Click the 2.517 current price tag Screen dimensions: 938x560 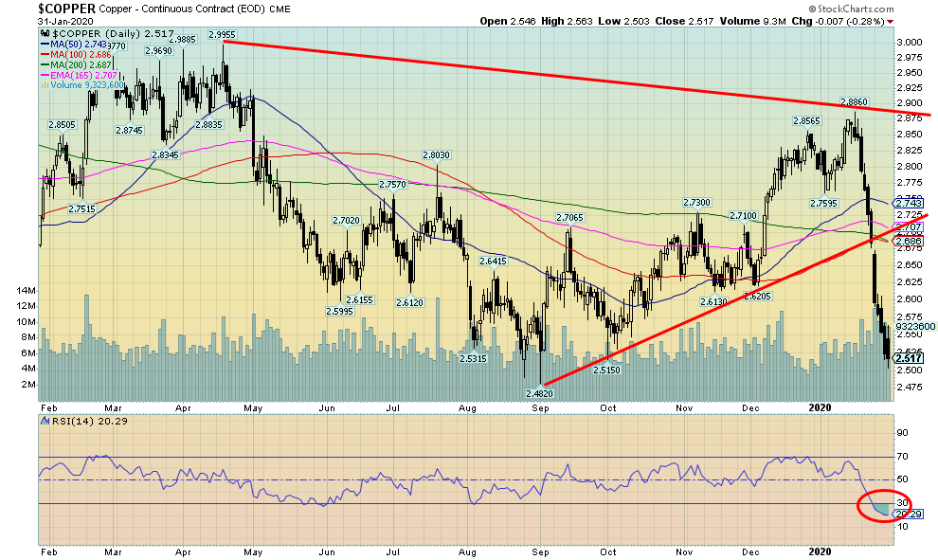[910, 358]
